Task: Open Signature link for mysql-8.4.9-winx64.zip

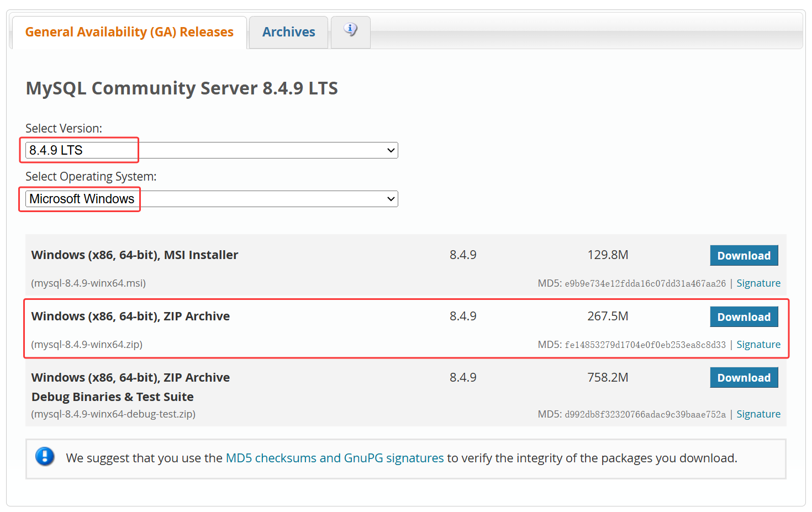Action: click(x=758, y=345)
